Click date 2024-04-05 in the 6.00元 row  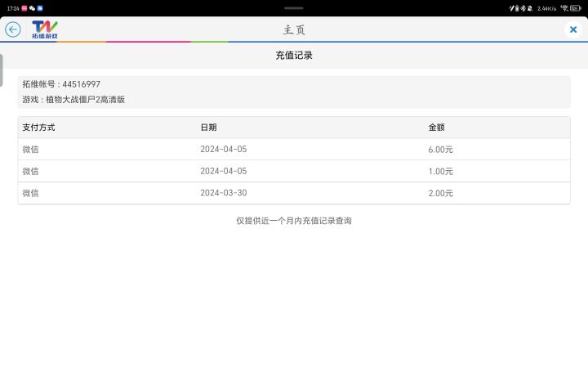(x=224, y=149)
